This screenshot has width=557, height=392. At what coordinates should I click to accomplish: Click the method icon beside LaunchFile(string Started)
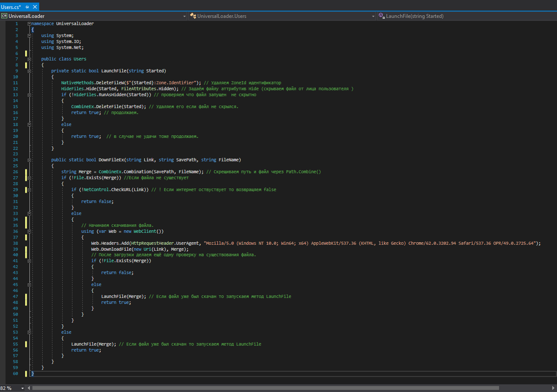381,16
